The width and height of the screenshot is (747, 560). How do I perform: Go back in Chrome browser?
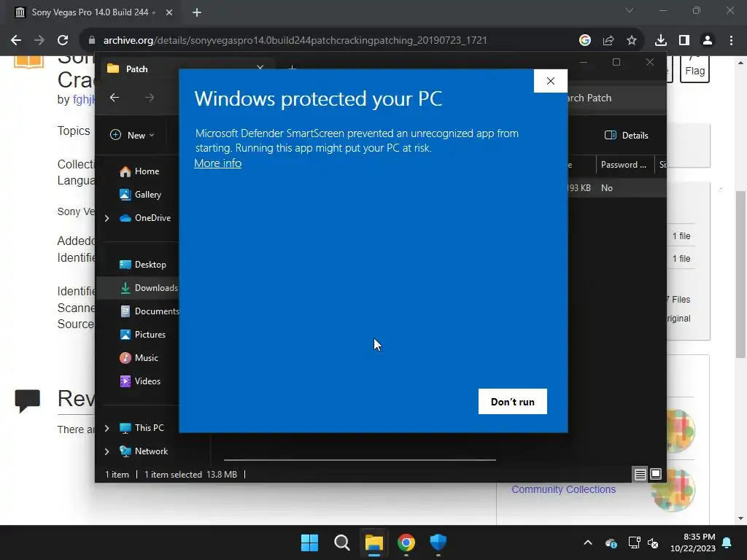click(x=16, y=41)
